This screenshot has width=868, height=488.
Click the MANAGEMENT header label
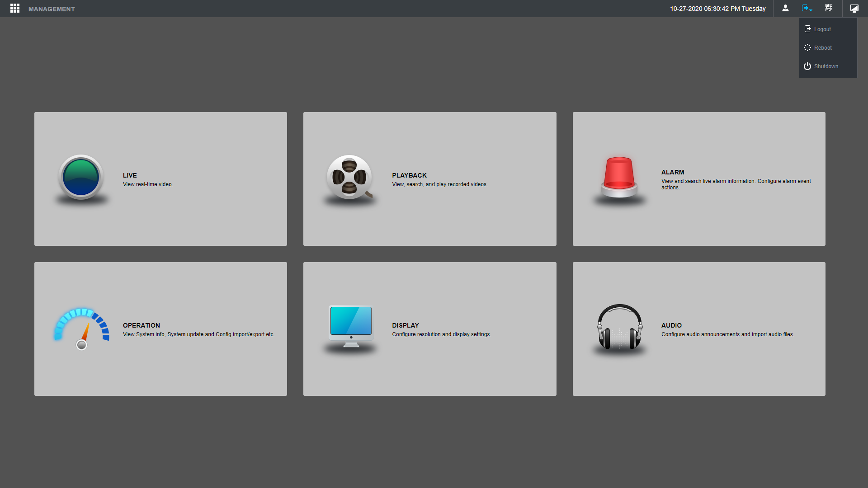(52, 9)
